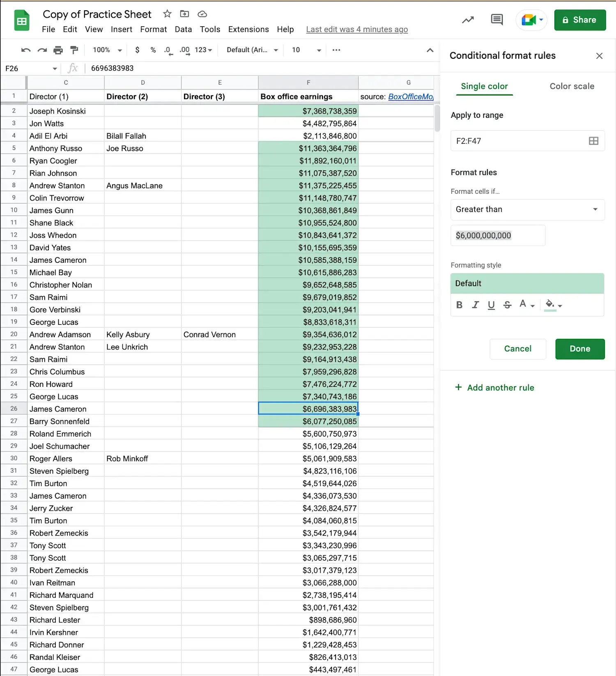This screenshot has width=616, height=676.
Task: Cancel the conditional format rule
Action: pyautogui.click(x=517, y=349)
